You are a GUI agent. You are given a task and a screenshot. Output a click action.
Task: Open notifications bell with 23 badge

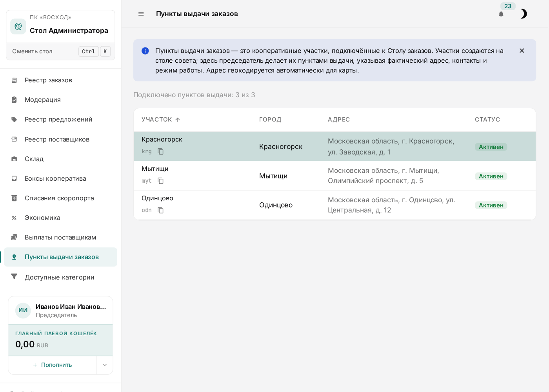(x=501, y=14)
